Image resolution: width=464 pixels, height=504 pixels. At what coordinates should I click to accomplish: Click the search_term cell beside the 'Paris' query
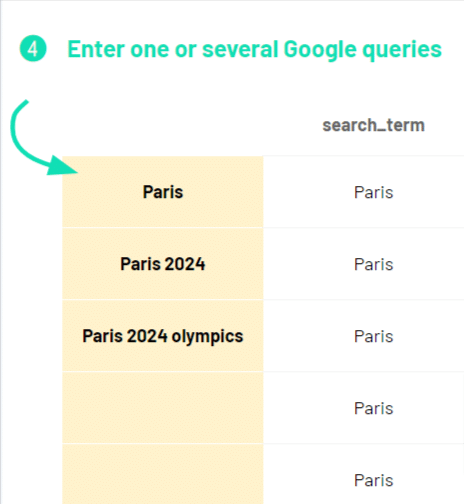pos(364,192)
